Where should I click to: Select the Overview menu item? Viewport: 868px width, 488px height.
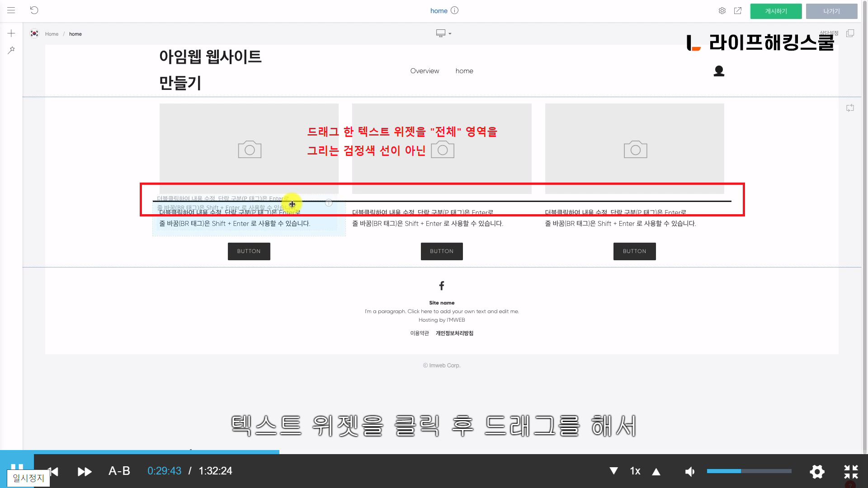click(x=425, y=71)
